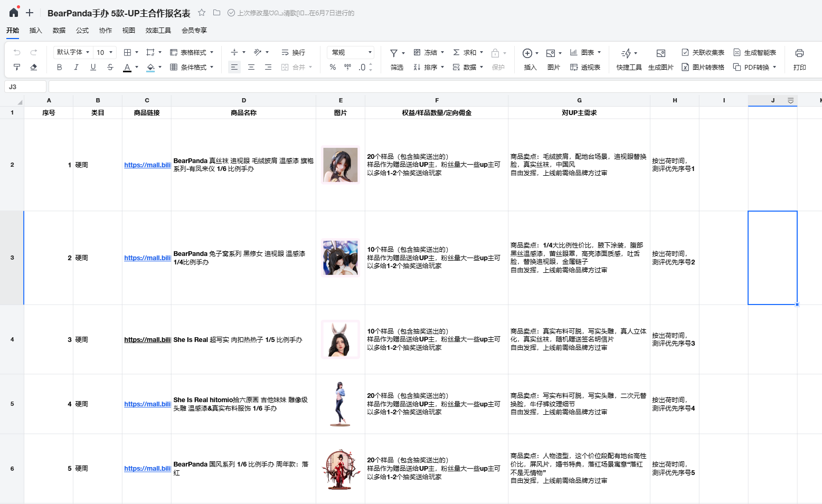
Task: Open the 数据 data tools menu
Action: click(x=468, y=67)
